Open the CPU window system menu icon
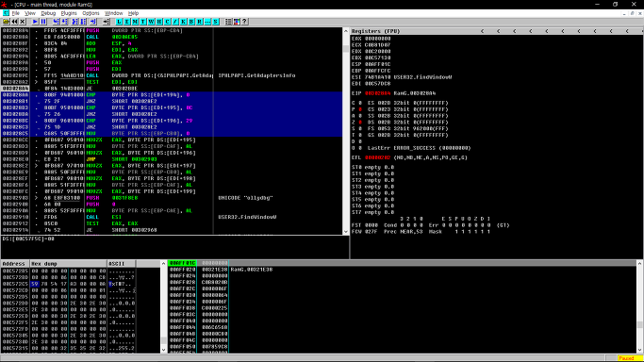This screenshot has width=644, height=362. [6, 13]
